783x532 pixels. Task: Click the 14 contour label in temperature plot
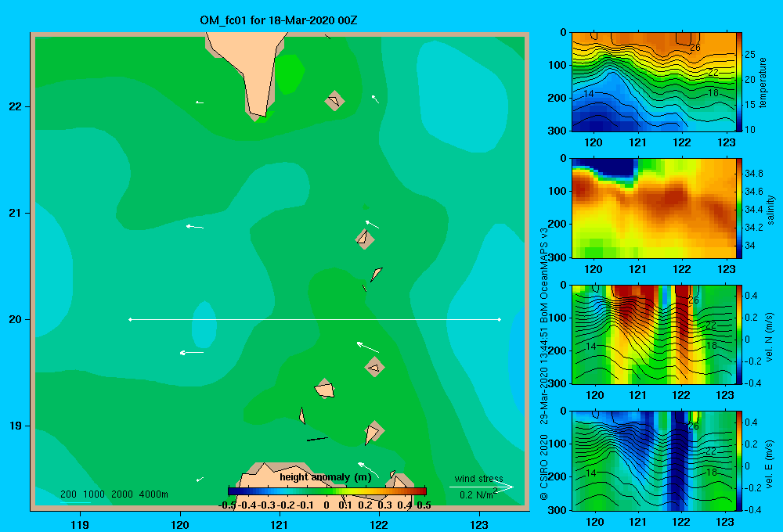coord(588,94)
